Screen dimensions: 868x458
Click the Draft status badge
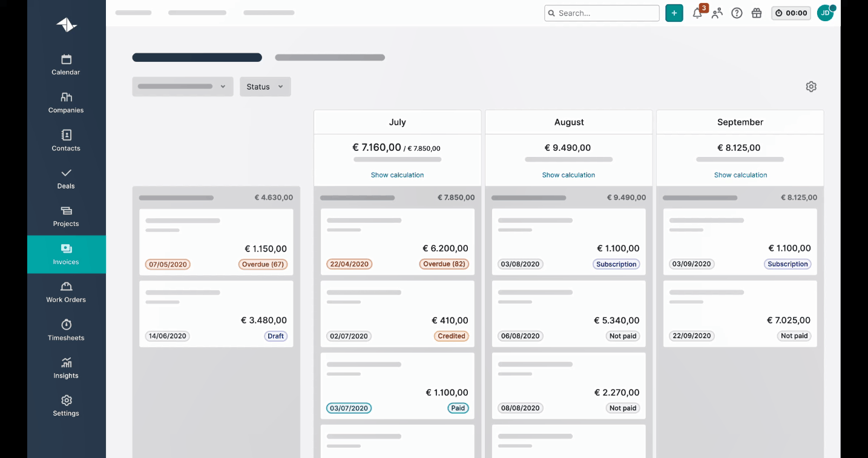[275, 336]
